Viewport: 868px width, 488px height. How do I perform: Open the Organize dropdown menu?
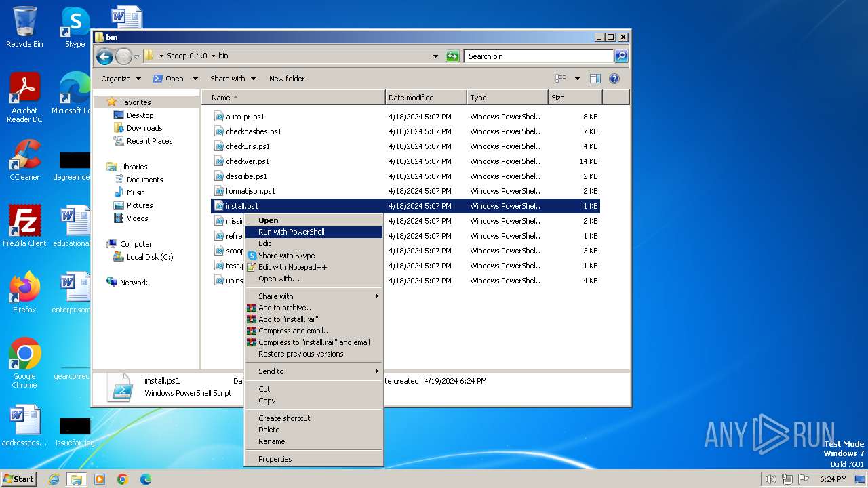tap(121, 79)
